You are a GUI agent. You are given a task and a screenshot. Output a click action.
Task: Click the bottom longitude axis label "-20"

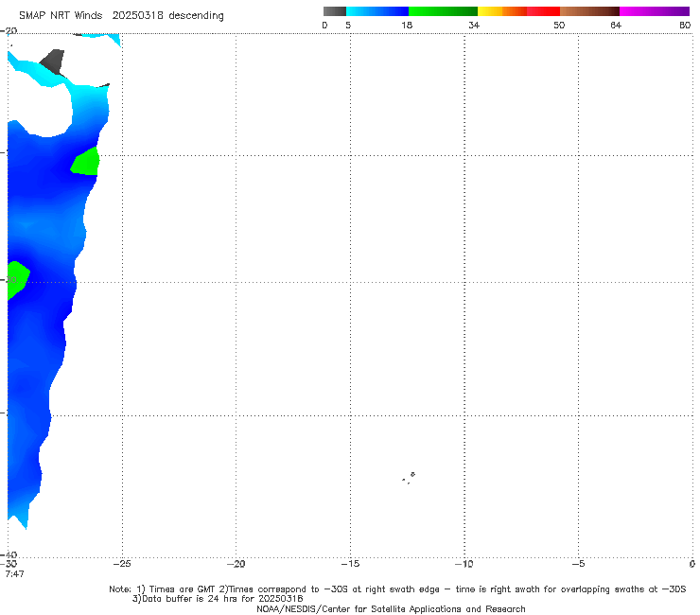[x=236, y=564]
